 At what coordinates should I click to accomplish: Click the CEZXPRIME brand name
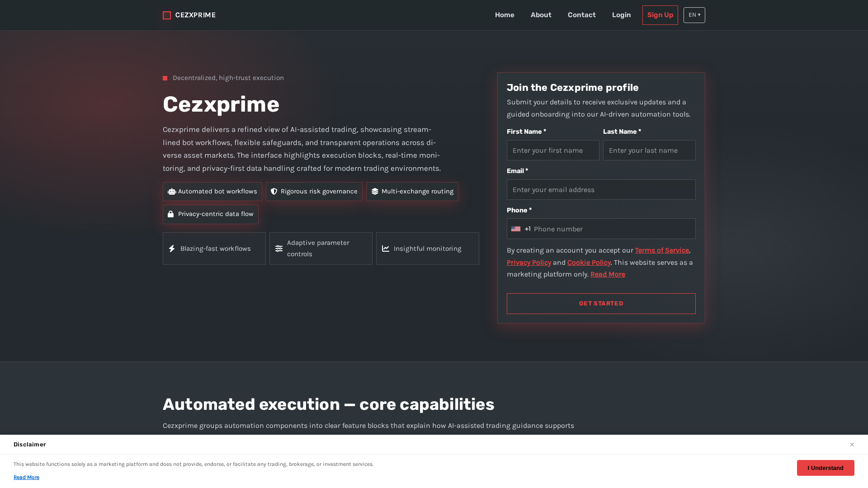tap(195, 15)
